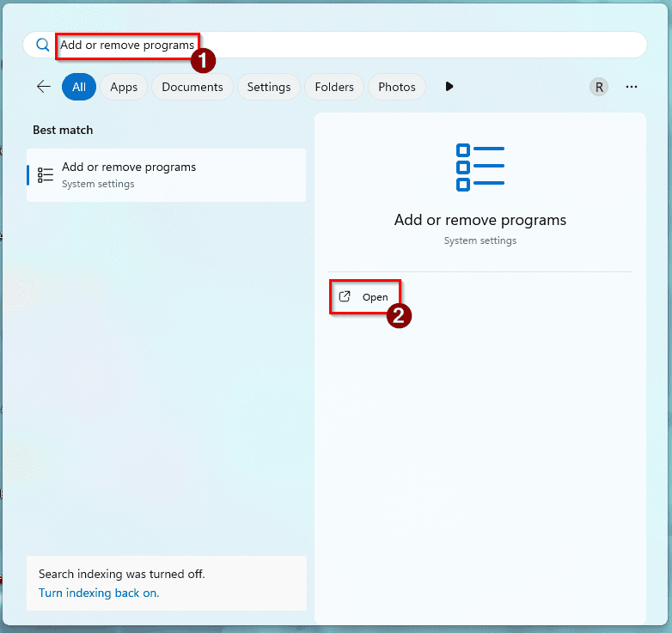Open the three-dot options menu

coord(632,87)
